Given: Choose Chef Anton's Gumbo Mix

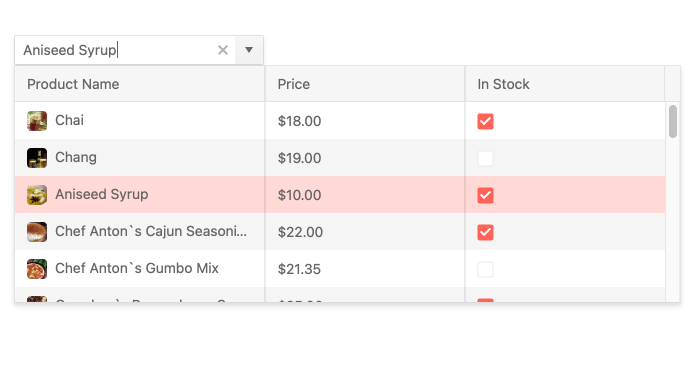Looking at the screenshot, I should 340,269.
